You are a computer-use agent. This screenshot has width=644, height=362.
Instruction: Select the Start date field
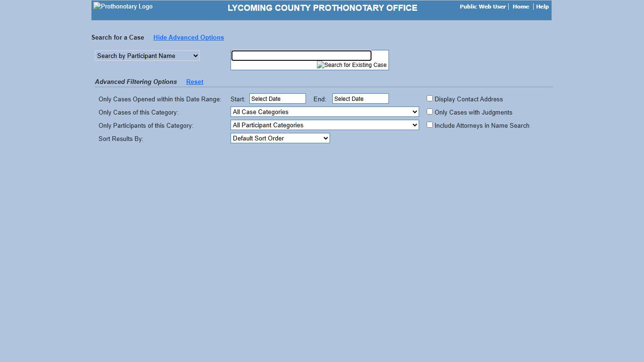277,99
